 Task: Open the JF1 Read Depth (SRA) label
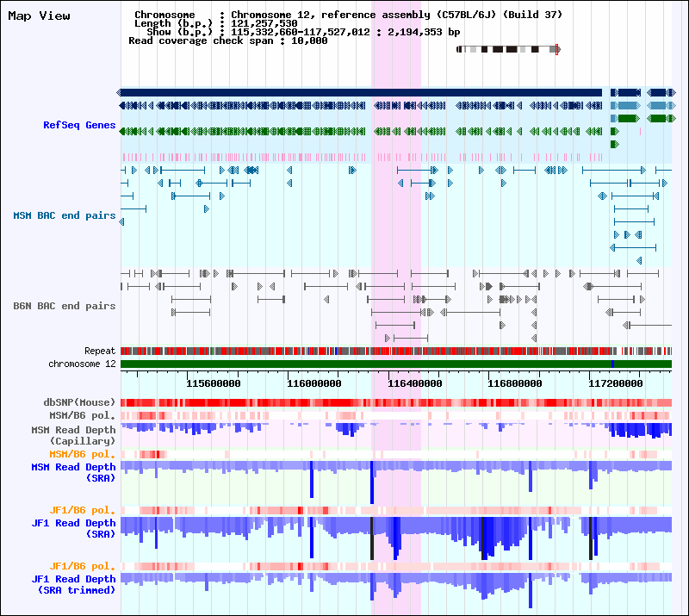(x=73, y=528)
